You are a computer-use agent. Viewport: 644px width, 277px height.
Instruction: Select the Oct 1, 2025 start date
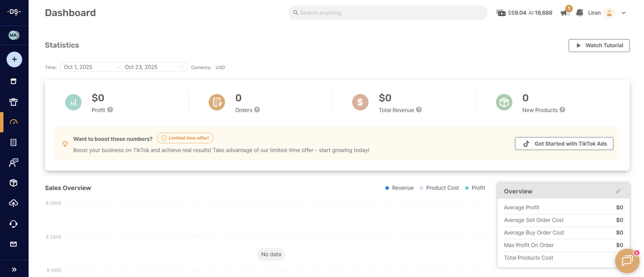[x=78, y=67]
